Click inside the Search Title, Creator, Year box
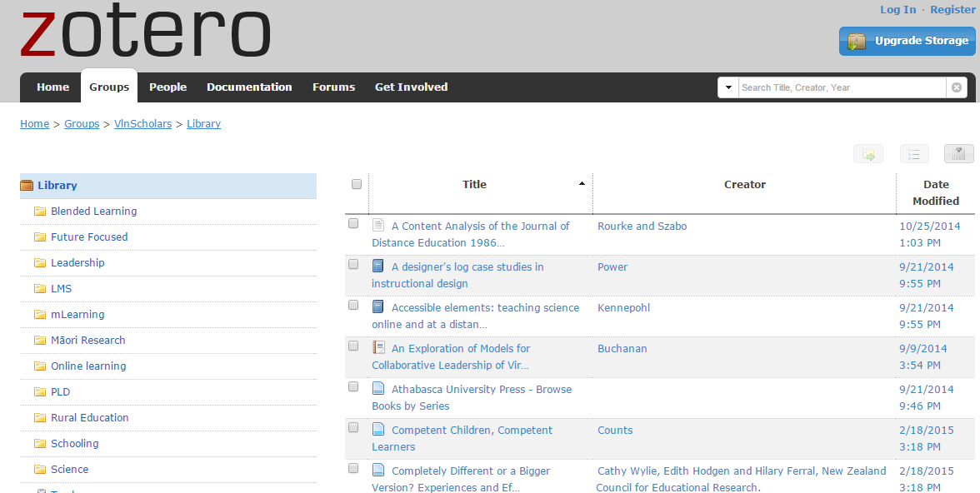Screen dimensions: 980x493 [837, 87]
